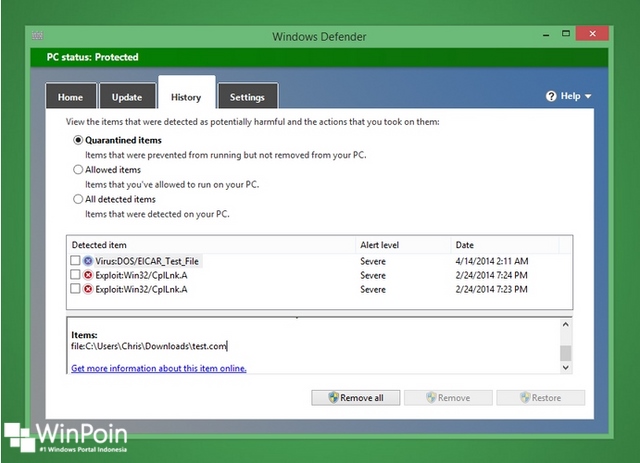Switch to the Home tab
The width and height of the screenshot is (640, 463).
[71, 97]
